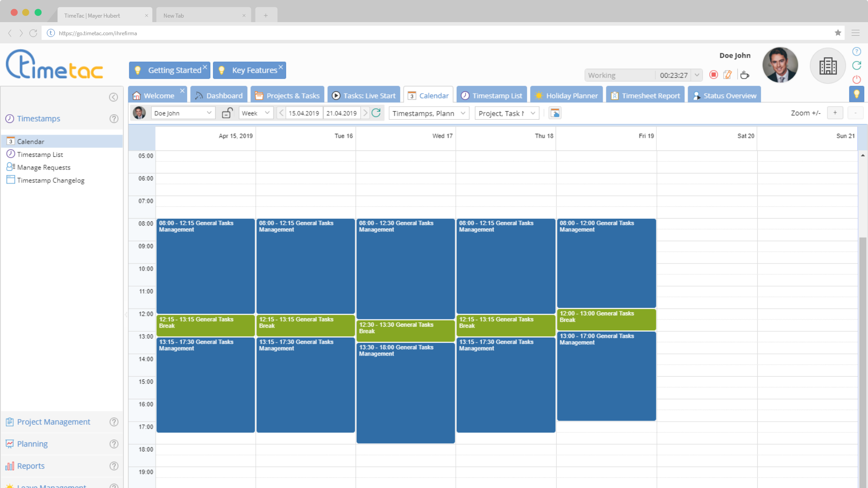Expand the Doe John user dropdown

(x=209, y=113)
